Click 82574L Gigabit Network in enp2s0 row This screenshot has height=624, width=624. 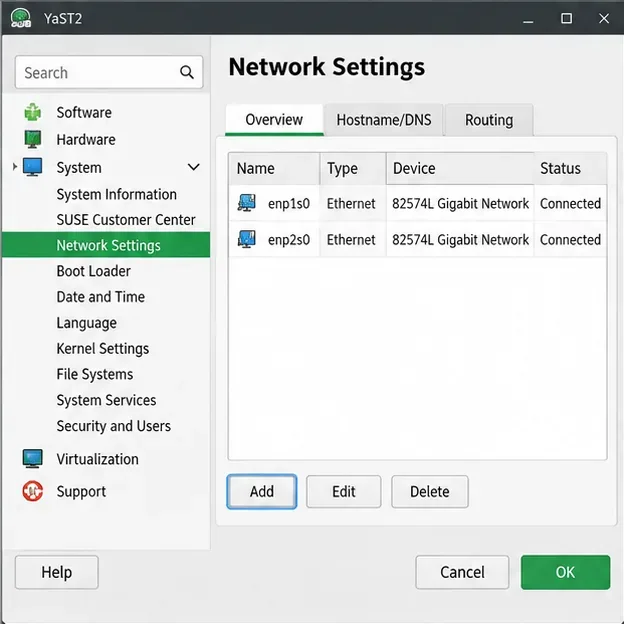tap(460, 240)
